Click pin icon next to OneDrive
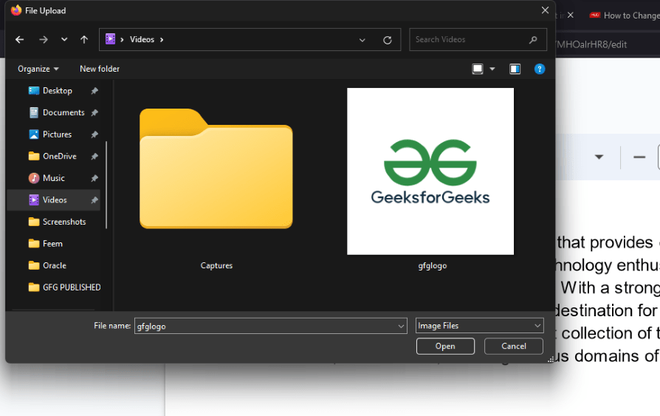Image resolution: width=660 pixels, height=416 pixels. pos(94,157)
